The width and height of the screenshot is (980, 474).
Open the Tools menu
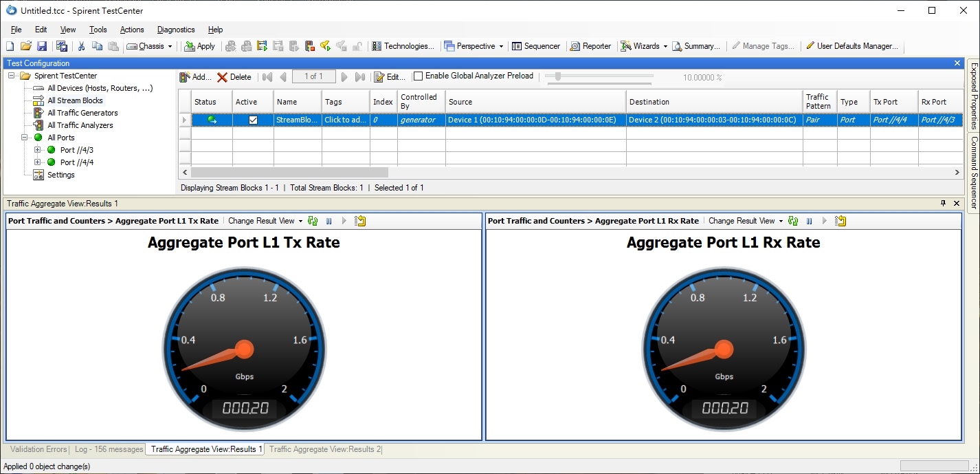pos(98,30)
